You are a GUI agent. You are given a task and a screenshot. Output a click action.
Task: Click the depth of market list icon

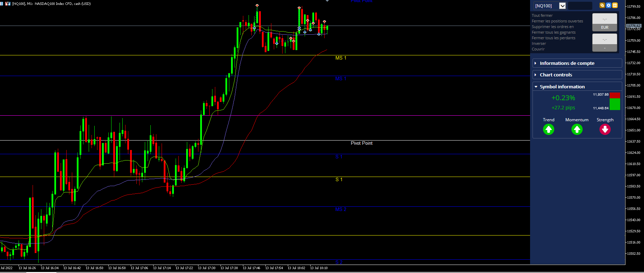[x=2, y=4]
